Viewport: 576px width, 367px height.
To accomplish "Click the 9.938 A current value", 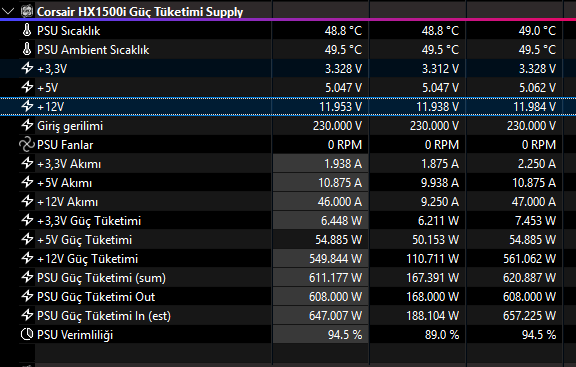I will (440, 183).
